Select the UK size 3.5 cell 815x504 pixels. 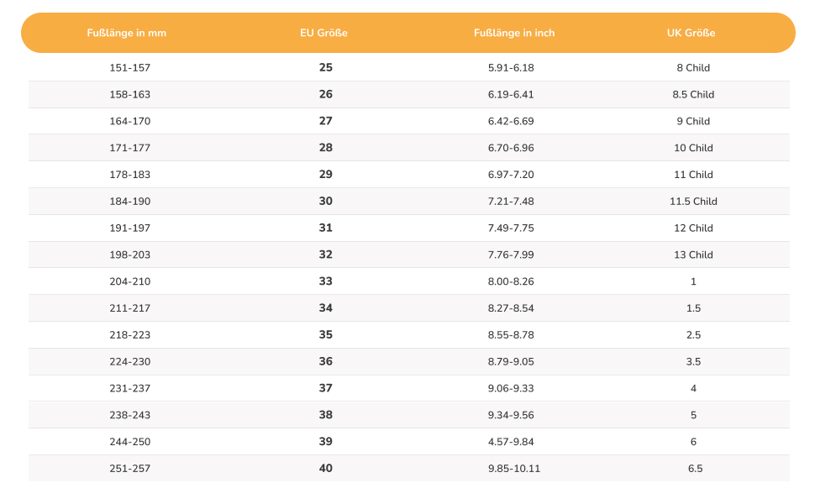[693, 361]
